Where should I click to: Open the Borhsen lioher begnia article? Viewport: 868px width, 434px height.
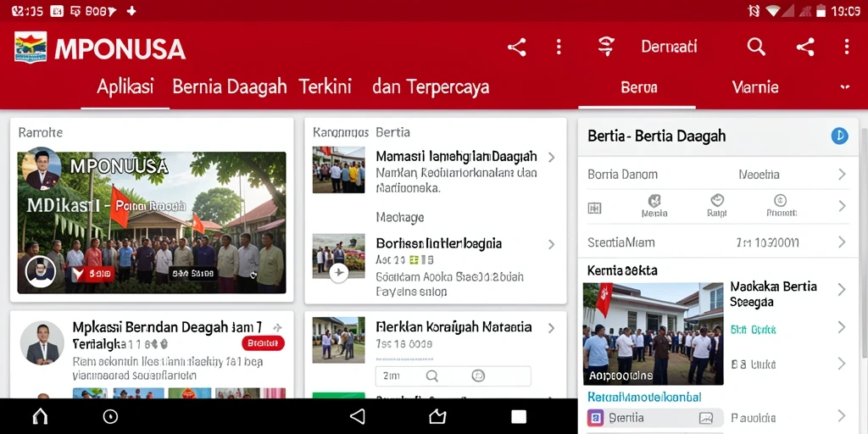[x=439, y=243]
